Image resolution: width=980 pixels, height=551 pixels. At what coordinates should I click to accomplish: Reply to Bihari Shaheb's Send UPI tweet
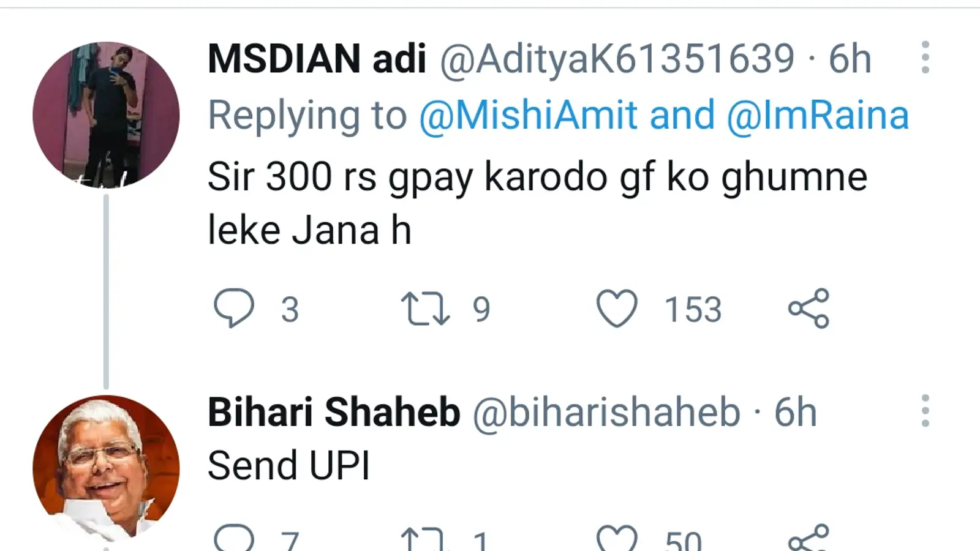coord(233,539)
